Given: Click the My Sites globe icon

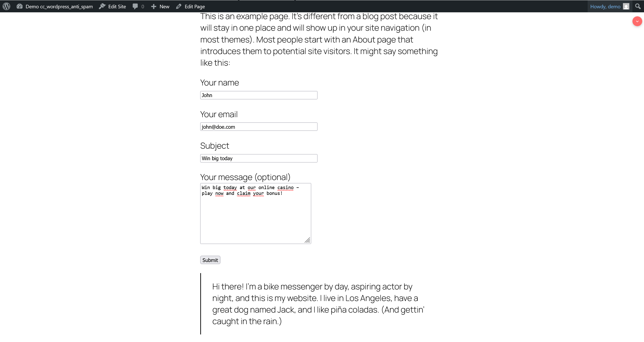Looking at the screenshot, I should click(x=20, y=6).
